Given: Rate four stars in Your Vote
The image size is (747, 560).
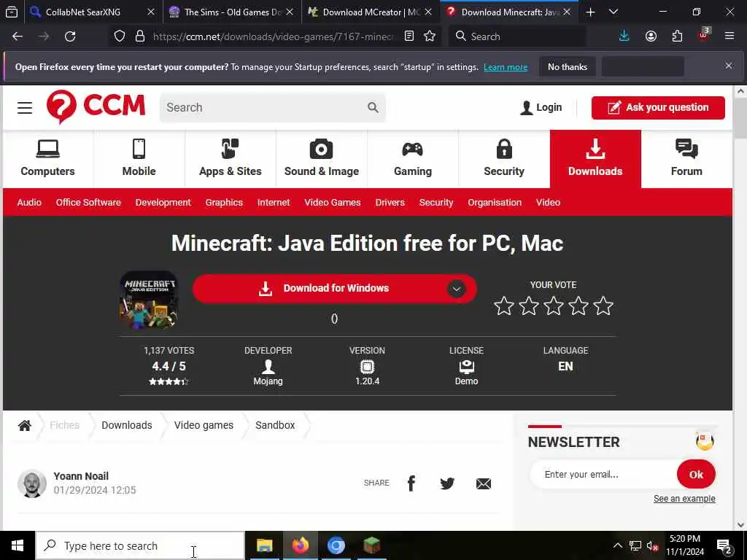Looking at the screenshot, I should tap(578, 306).
